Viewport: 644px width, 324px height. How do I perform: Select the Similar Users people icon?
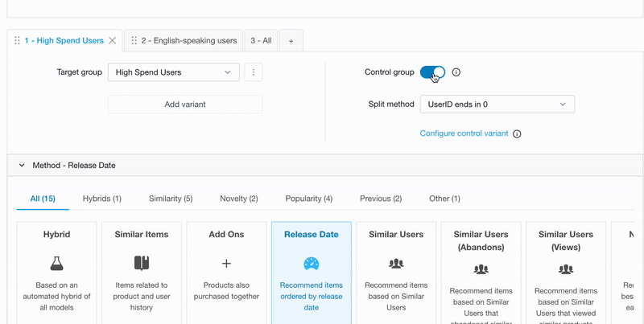click(x=396, y=264)
